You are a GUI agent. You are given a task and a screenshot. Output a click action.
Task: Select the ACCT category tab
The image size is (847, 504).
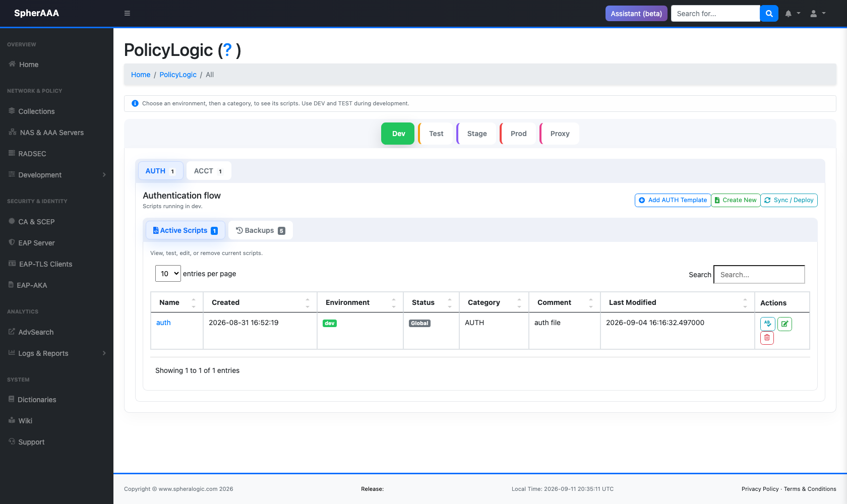click(209, 171)
